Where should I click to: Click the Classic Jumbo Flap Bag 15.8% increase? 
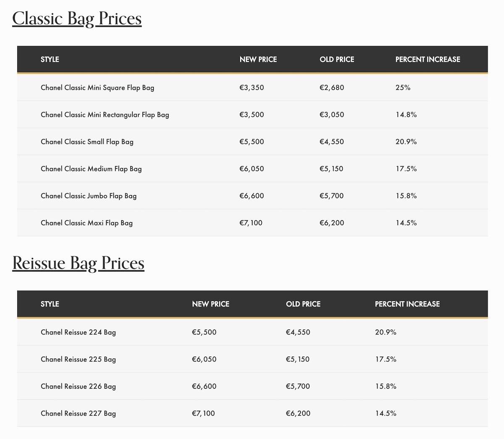tap(406, 196)
